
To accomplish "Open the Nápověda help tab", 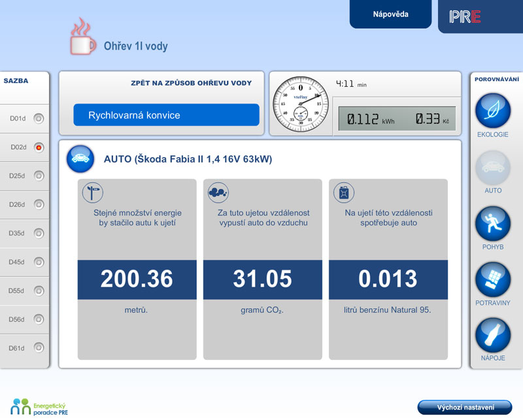I will point(390,14).
